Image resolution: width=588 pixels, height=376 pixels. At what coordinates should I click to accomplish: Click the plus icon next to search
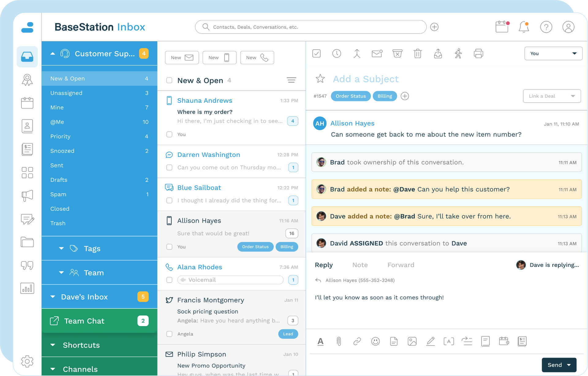pyautogui.click(x=434, y=27)
